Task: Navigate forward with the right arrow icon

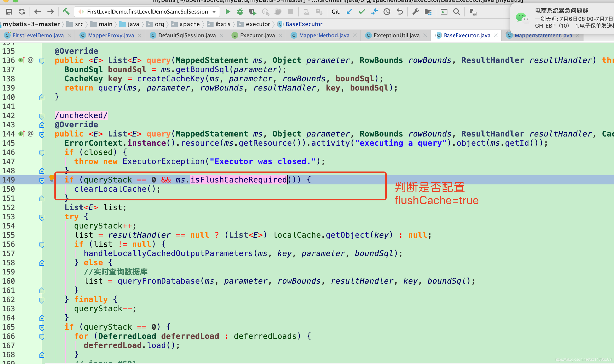Action: pos(51,12)
